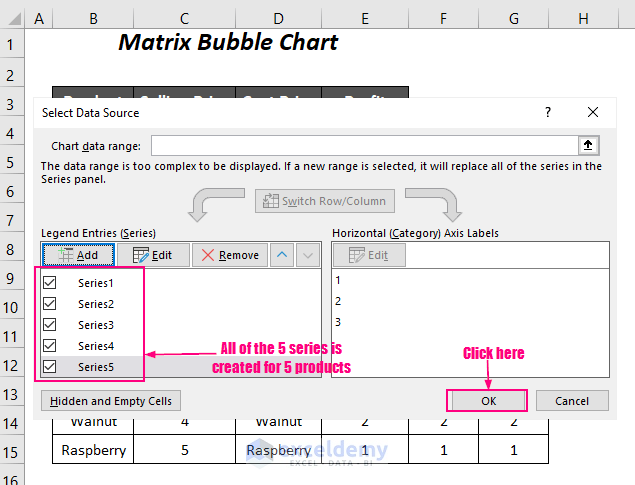Image resolution: width=635 pixels, height=485 pixels.
Task: Click the select-all corner of the worksheet
Action: [x=13, y=19]
